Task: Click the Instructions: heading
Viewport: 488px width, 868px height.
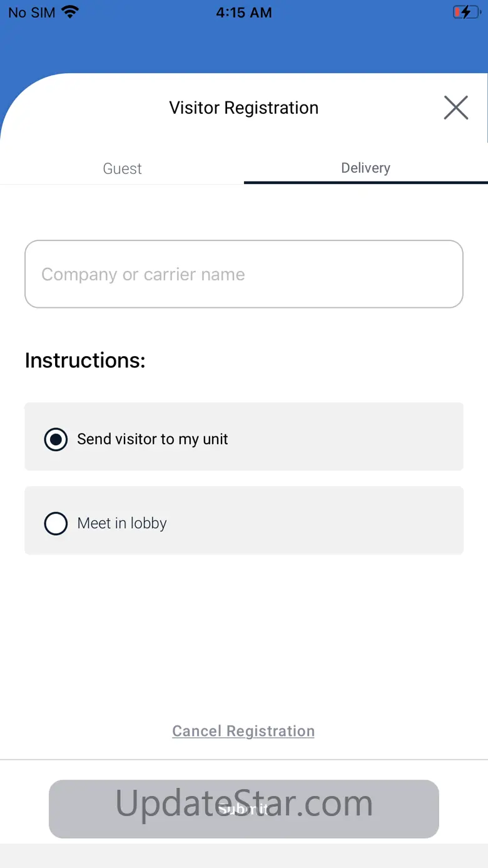Action: tap(85, 360)
